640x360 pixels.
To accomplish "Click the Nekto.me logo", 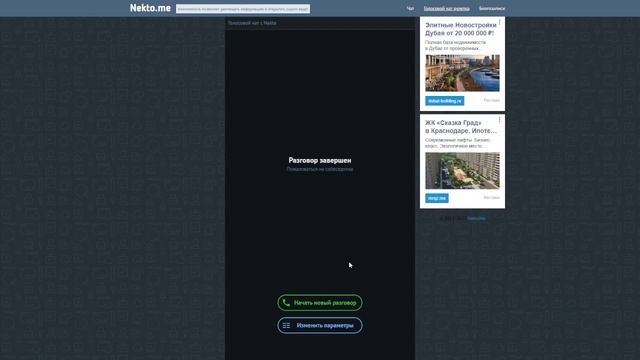I will (150, 8).
